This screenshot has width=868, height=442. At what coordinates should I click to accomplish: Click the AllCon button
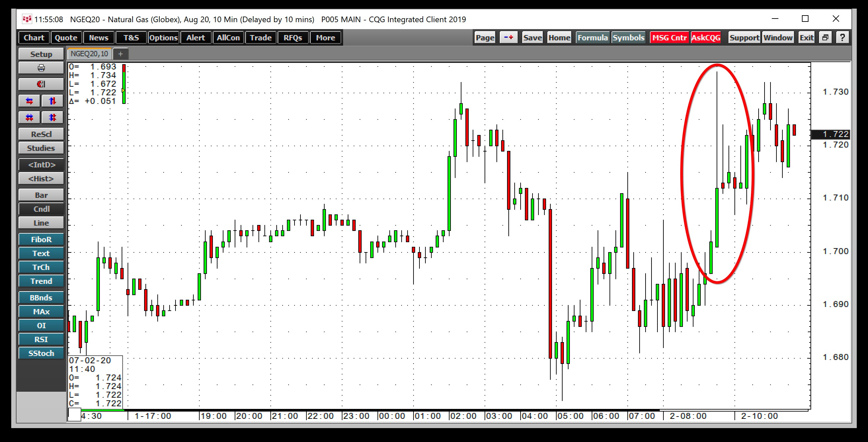[x=228, y=38]
